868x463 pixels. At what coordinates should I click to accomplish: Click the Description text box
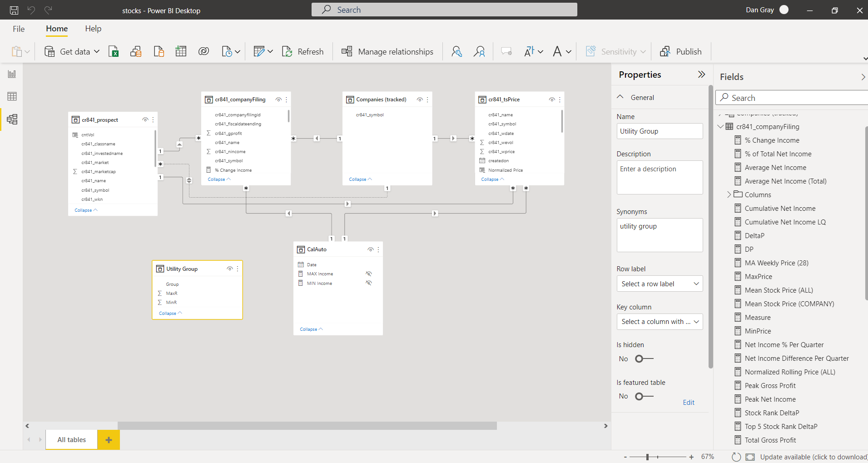[659, 177]
